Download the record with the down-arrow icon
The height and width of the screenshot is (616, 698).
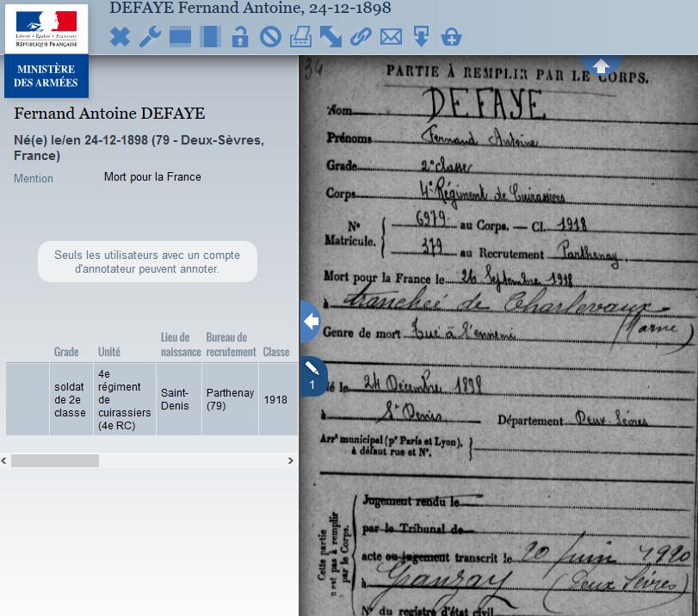[421, 37]
